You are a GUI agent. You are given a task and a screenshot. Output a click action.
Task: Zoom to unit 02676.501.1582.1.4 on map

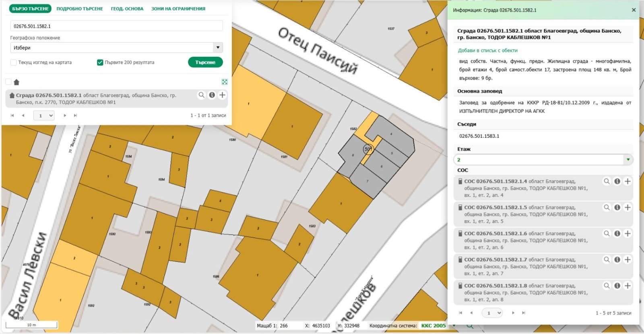[x=607, y=181]
